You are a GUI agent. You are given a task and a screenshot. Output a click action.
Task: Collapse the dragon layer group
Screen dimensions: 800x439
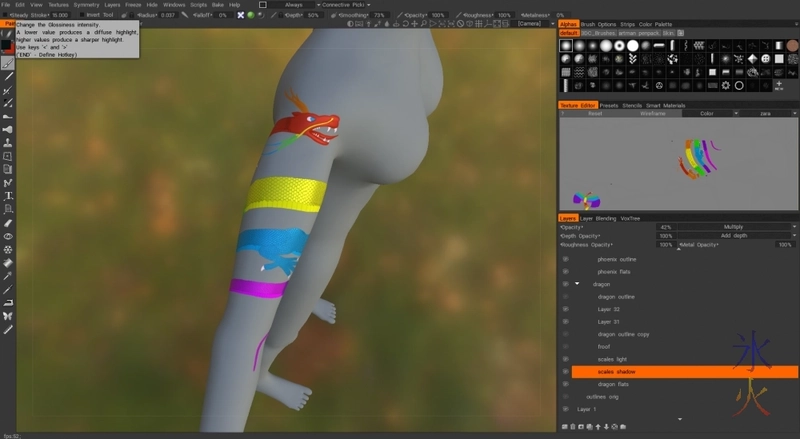pyautogui.click(x=577, y=284)
